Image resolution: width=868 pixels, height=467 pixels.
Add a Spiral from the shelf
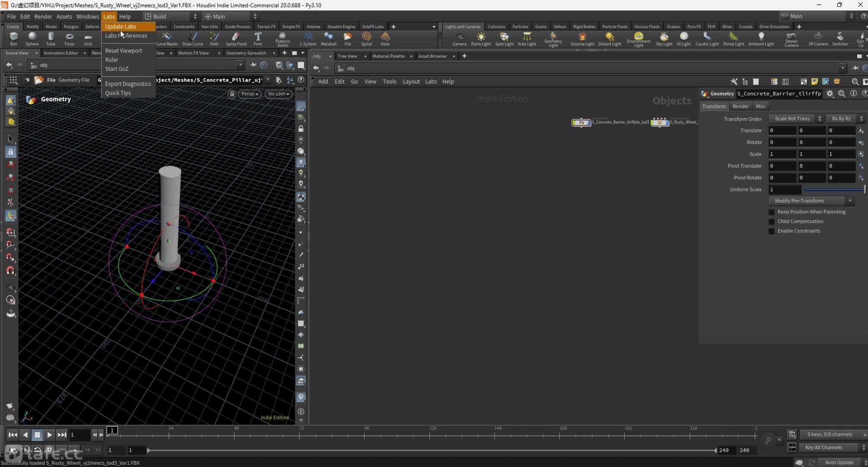coord(366,38)
